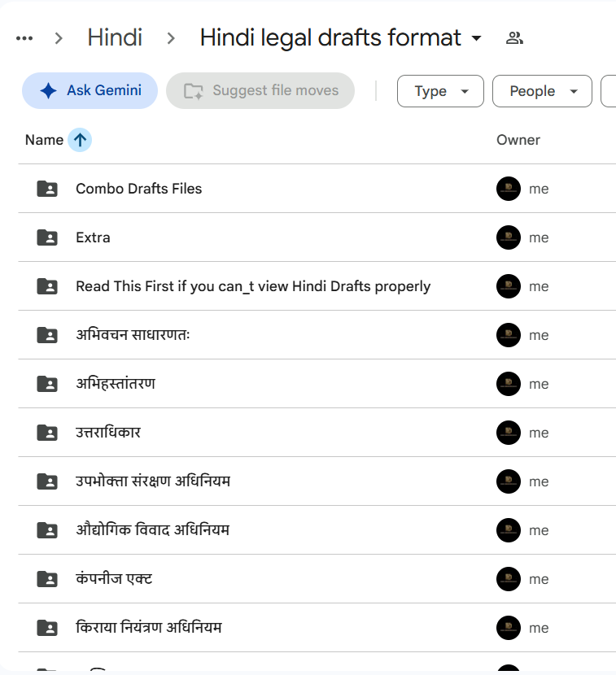
Task: Click the किराया नियंत्रण अधिनियम folder icon
Action: (x=47, y=628)
